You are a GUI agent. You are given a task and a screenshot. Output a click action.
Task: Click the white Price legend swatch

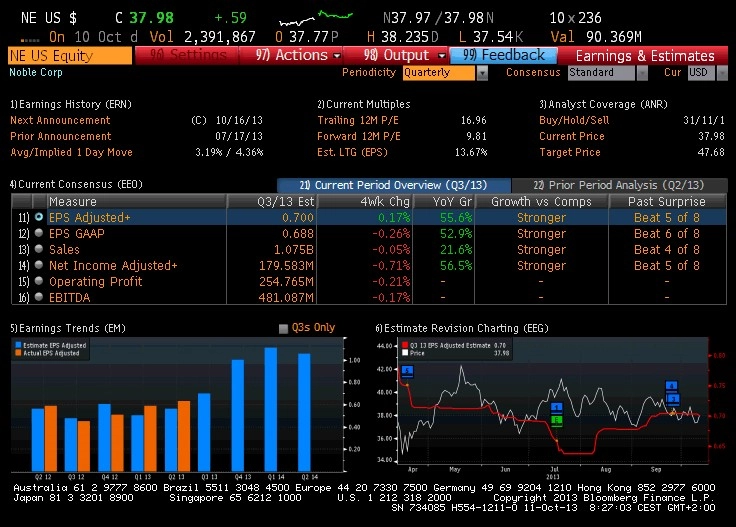click(x=405, y=353)
